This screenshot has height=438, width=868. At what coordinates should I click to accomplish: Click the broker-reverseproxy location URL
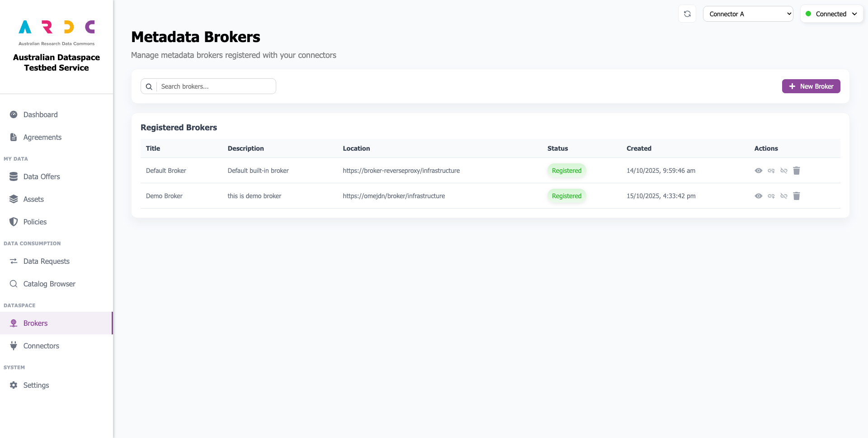click(401, 171)
